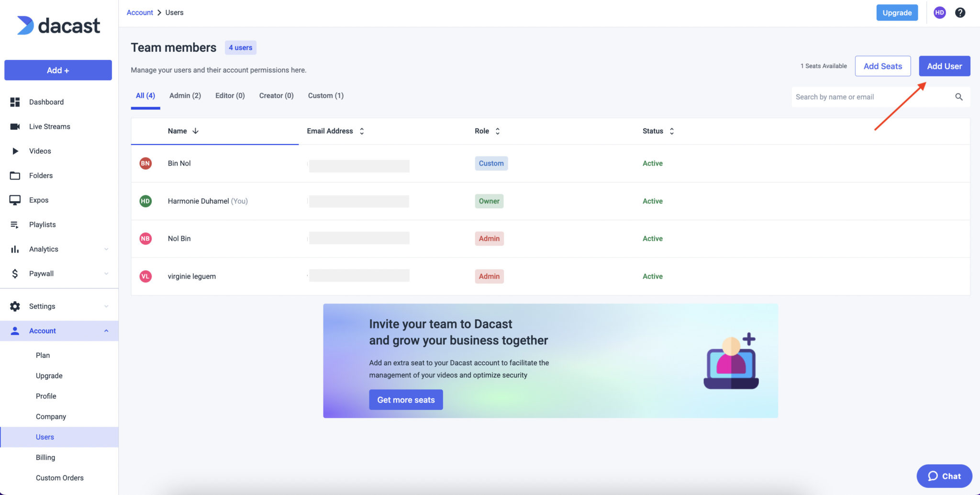Open the Dashboard grid icon
Image resolution: width=980 pixels, height=495 pixels.
(x=15, y=102)
